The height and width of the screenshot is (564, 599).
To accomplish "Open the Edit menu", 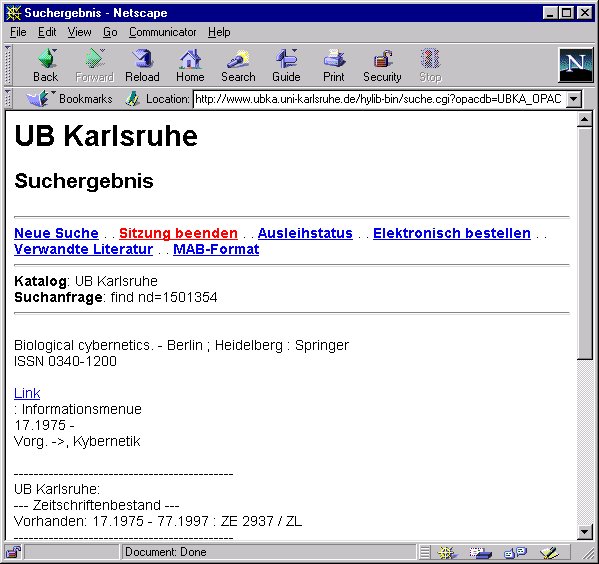I will point(47,32).
